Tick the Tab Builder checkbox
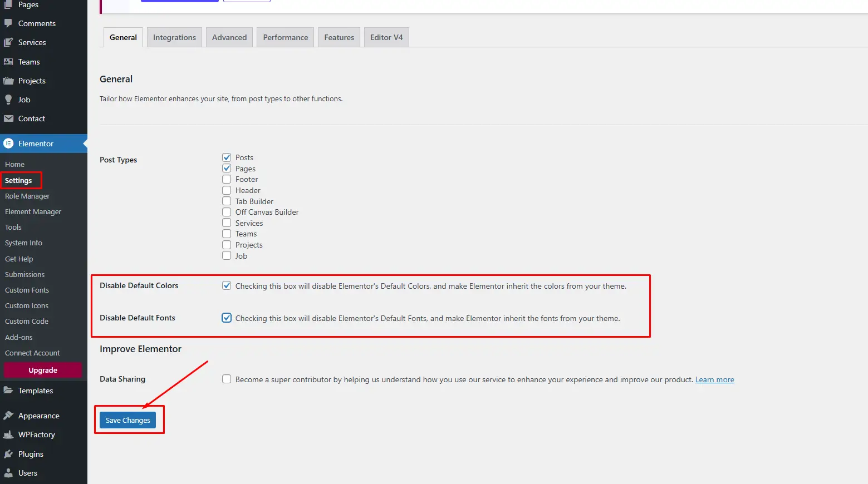The width and height of the screenshot is (868, 484). pyautogui.click(x=227, y=201)
